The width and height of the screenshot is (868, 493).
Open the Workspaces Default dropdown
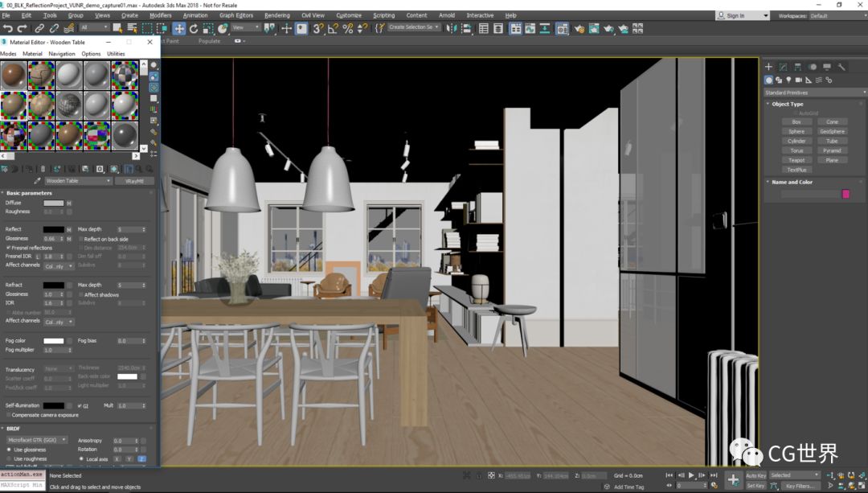[x=837, y=15]
